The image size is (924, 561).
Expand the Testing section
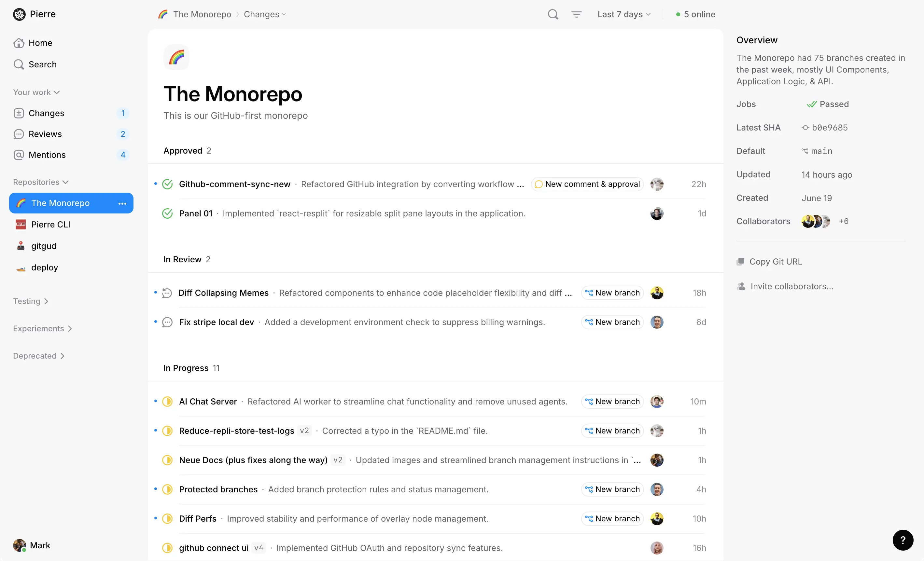46,301
